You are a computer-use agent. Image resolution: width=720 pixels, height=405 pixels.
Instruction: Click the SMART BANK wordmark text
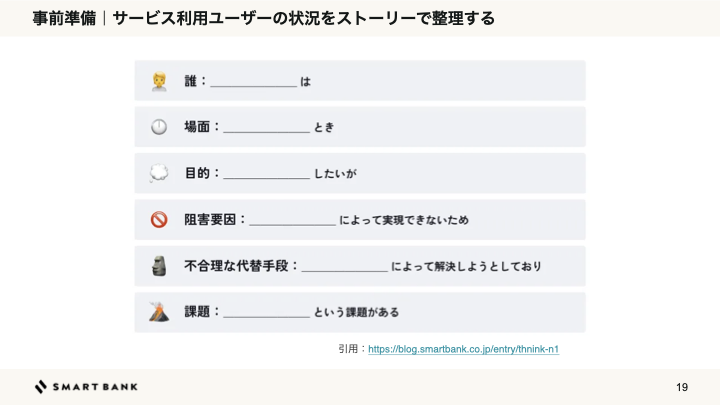95,387
